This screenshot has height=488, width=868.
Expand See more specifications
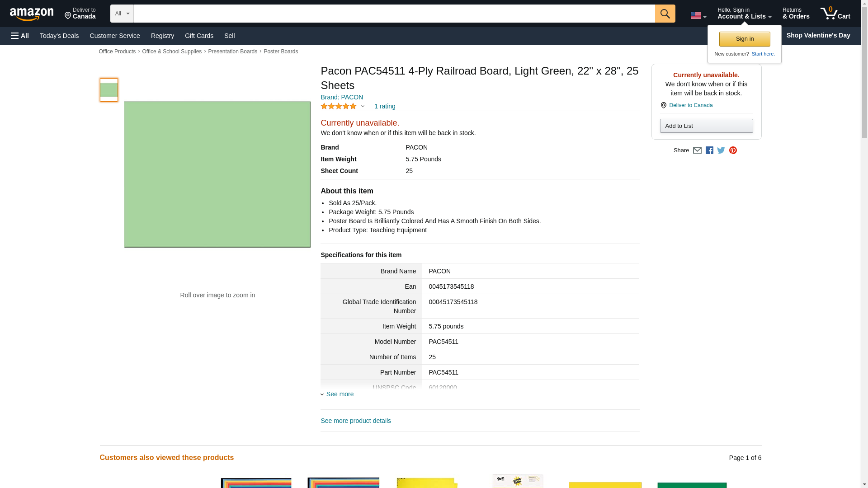340,394
